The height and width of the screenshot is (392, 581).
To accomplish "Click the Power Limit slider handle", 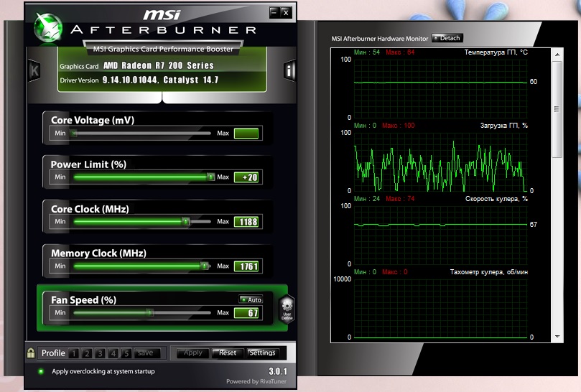I will [210, 177].
